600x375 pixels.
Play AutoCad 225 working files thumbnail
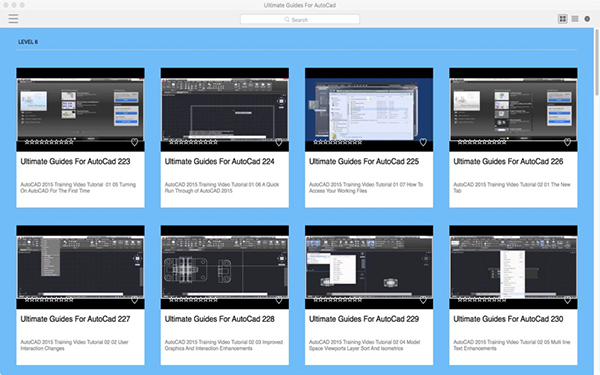pyautogui.click(x=369, y=109)
